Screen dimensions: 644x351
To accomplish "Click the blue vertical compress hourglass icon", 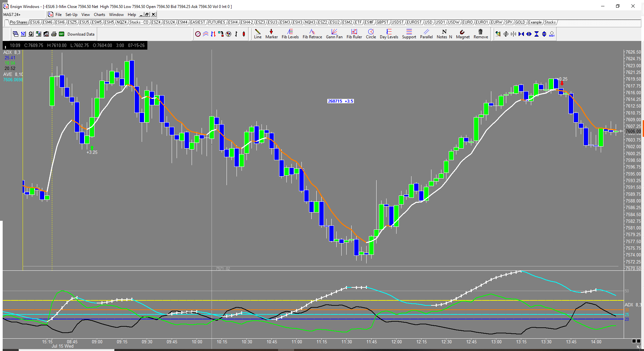I will click(537, 34).
